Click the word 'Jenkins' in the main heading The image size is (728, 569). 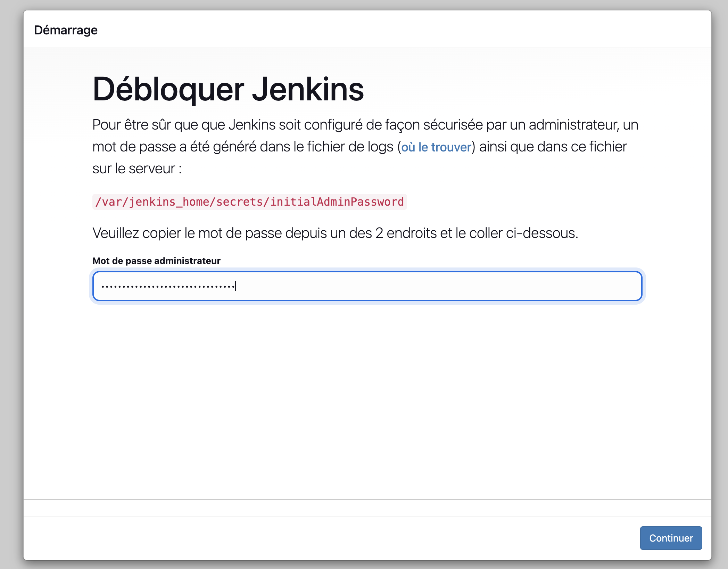tap(308, 89)
